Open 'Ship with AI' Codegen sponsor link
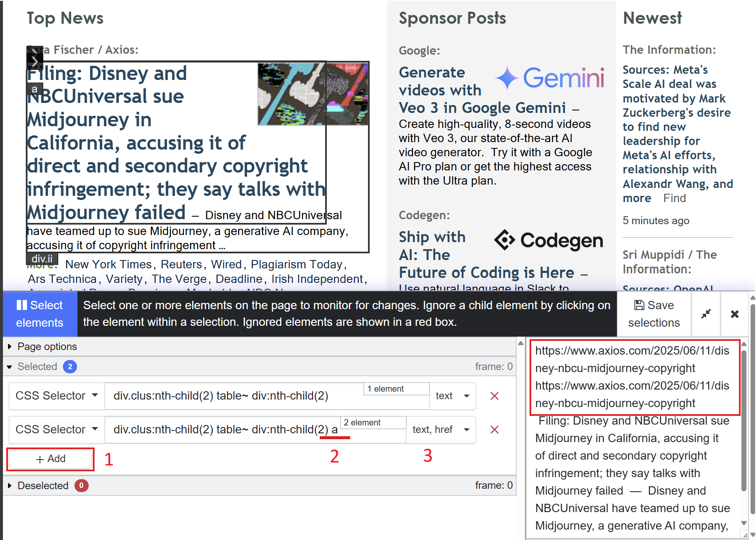Viewport: 756px width, 540px height. 486,255
